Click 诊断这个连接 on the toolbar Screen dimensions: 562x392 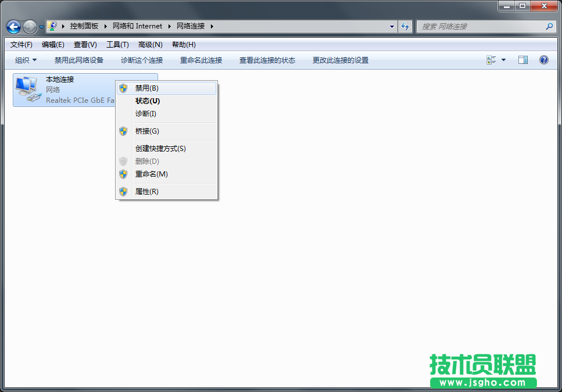(x=141, y=60)
